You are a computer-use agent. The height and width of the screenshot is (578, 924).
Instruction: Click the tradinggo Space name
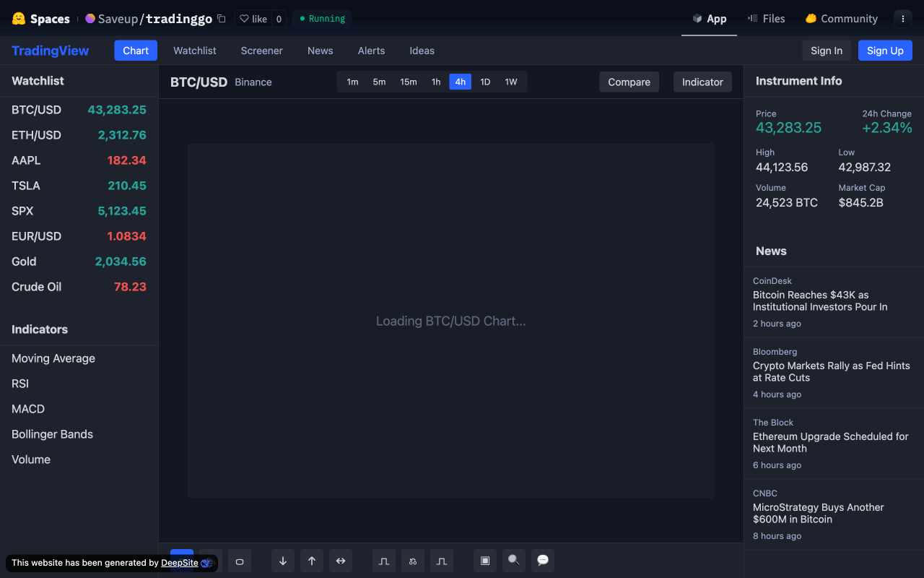tap(179, 19)
